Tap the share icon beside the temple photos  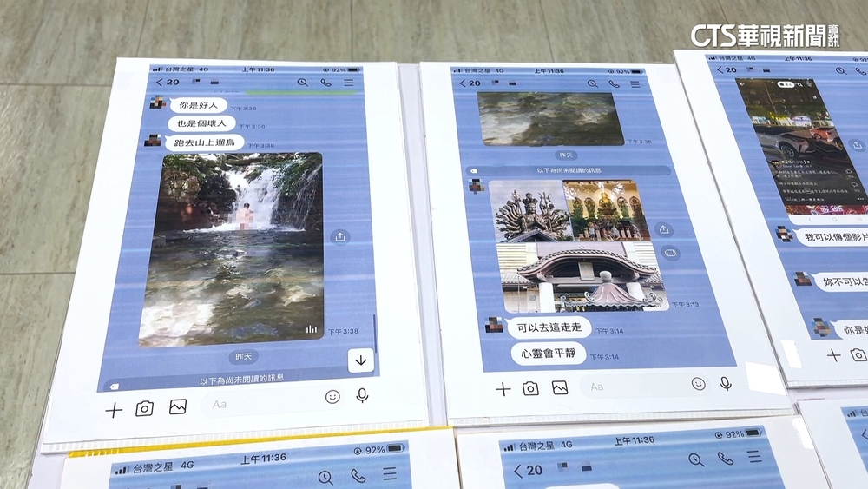point(664,230)
